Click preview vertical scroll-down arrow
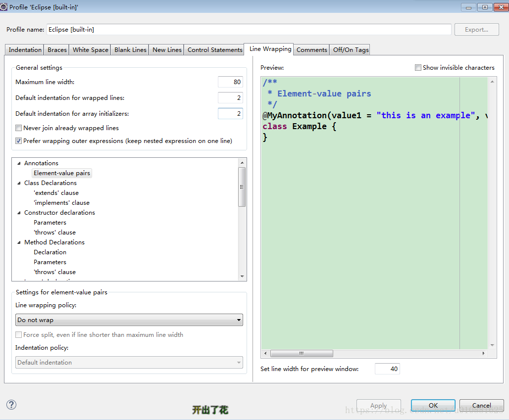Viewport: 509px width, 420px height. click(493, 345)
